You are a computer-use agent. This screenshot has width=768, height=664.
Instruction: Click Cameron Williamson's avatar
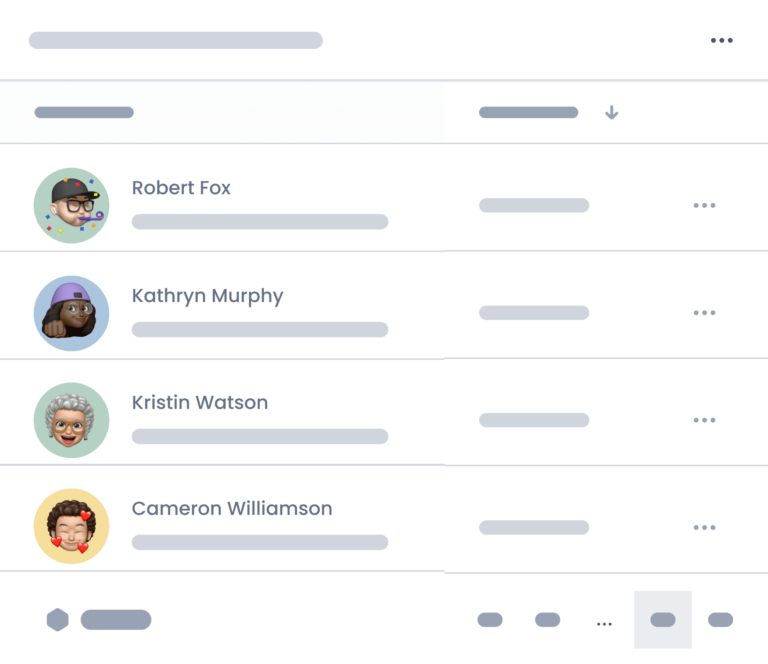(x=71, y=526)
